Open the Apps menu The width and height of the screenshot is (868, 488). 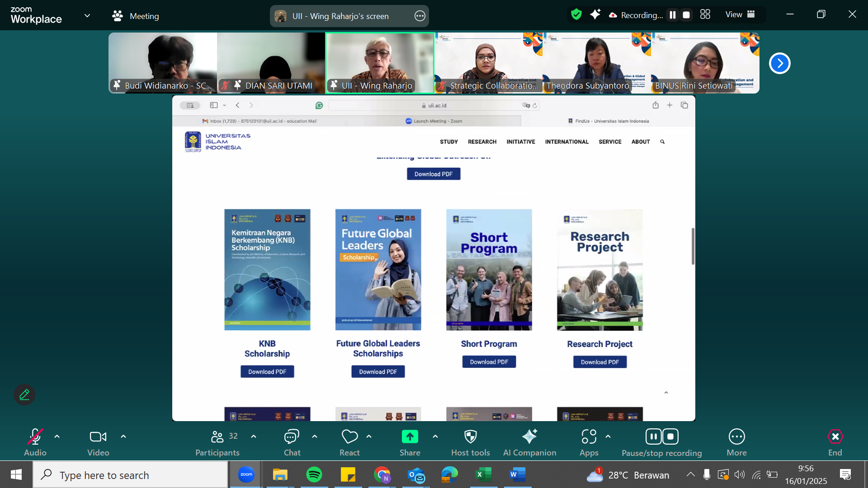click(x=589, y=442)
